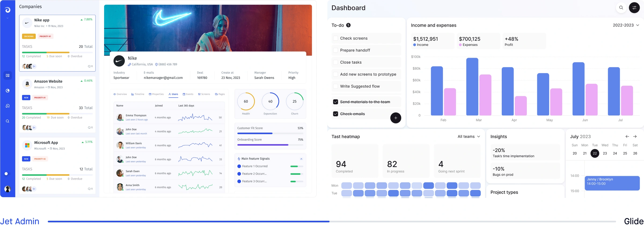The height and width of the screenshot is (228, 644).
Task: Switch to the Properties tab
Action: coord(156,94)
